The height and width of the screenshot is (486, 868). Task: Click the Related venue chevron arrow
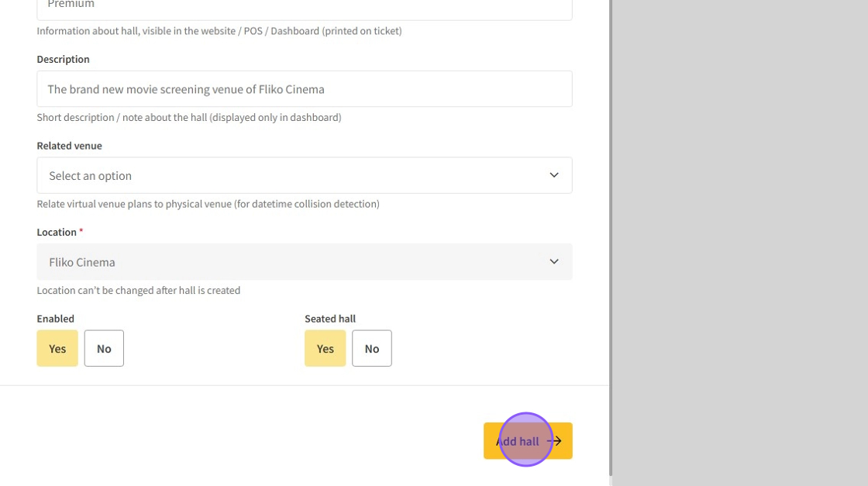(554, 175)
